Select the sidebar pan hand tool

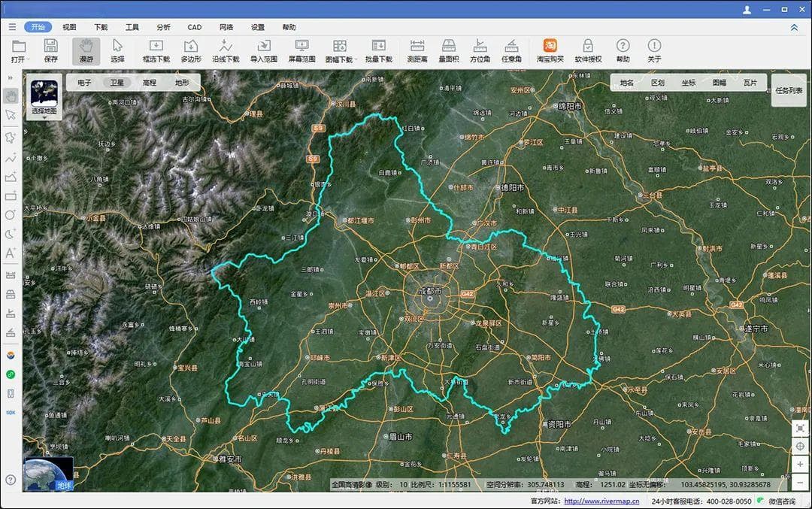pyautogui.click(x=11, y=95)
